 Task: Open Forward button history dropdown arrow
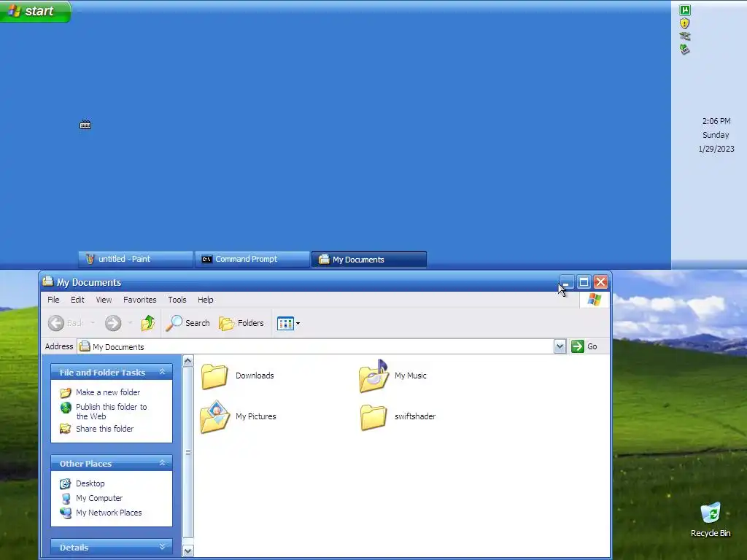click(x=130, y=323)
